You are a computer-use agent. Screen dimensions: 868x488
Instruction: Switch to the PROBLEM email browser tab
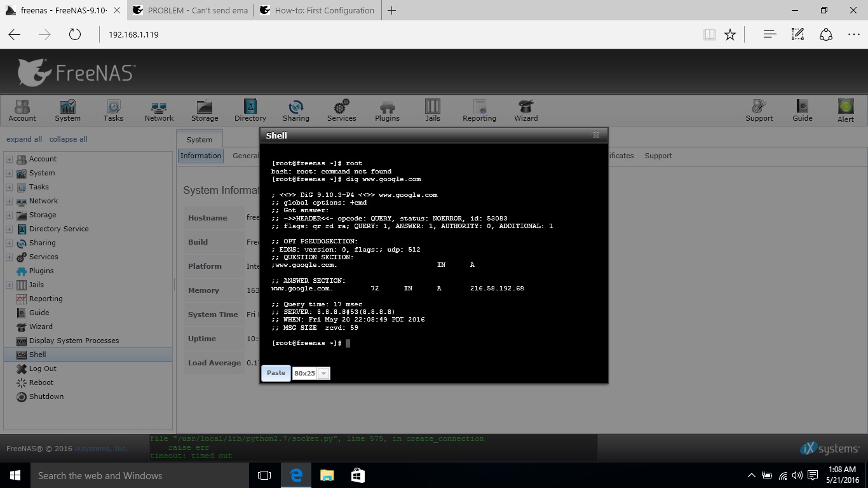[190, 10]
